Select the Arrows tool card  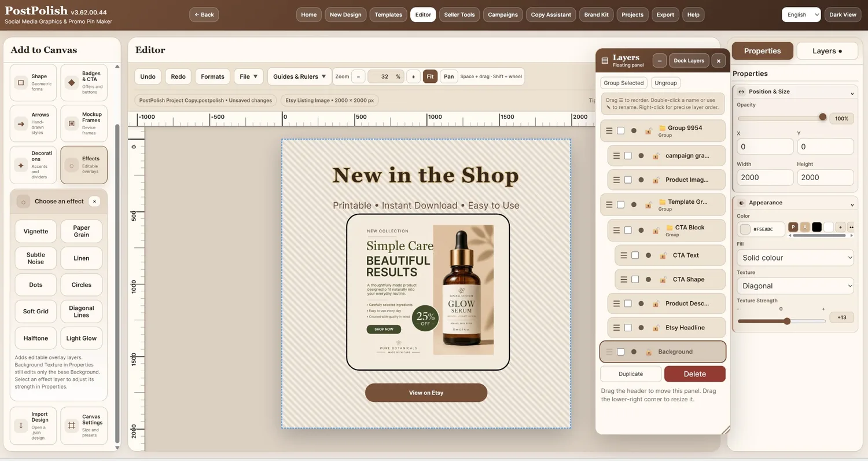point(34,123)
